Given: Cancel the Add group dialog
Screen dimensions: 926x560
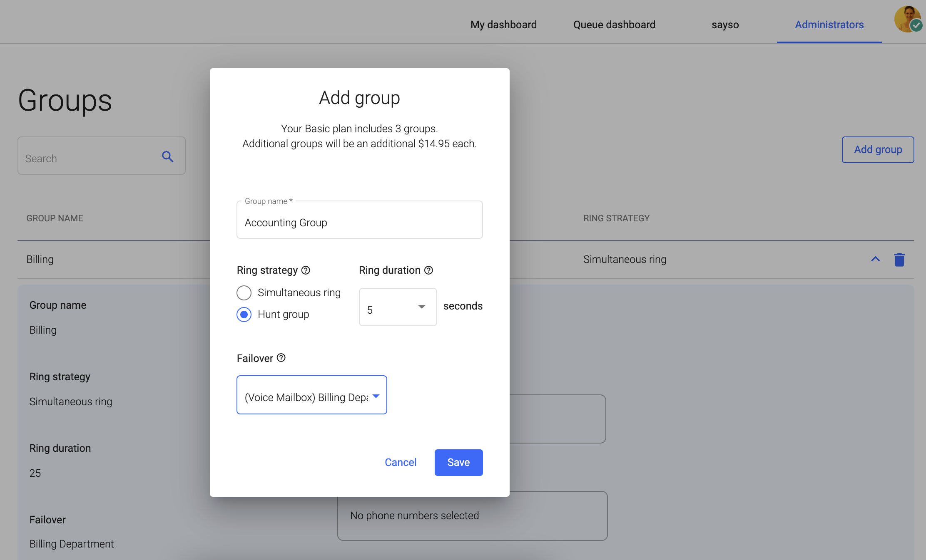Looking at the screenshot, I should coord(400,462).
